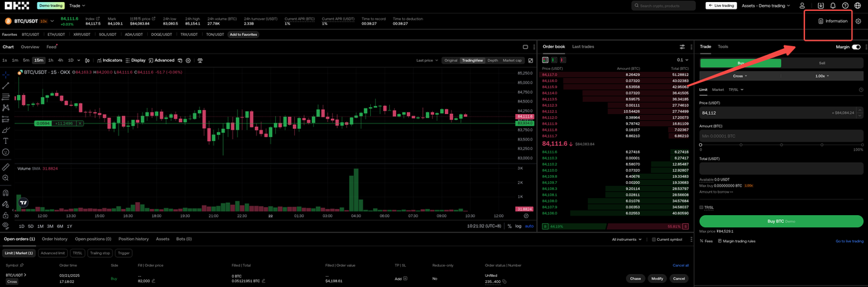
Task: Click the amount percentage slider
Action: tap(781, 145)
